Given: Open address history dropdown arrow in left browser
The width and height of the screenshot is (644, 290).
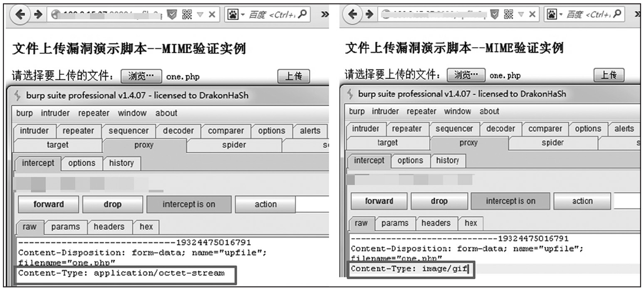Looking at the screenshot, I should [200, 15].
